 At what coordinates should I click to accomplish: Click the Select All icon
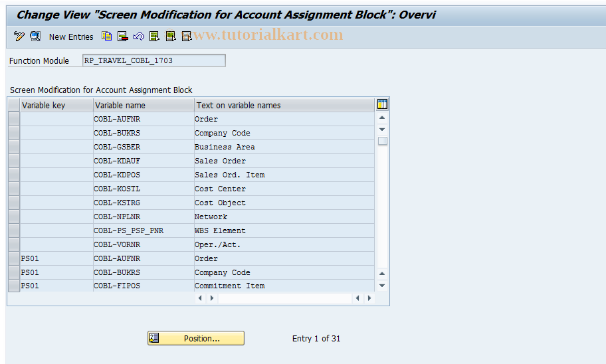click(155, 37)
